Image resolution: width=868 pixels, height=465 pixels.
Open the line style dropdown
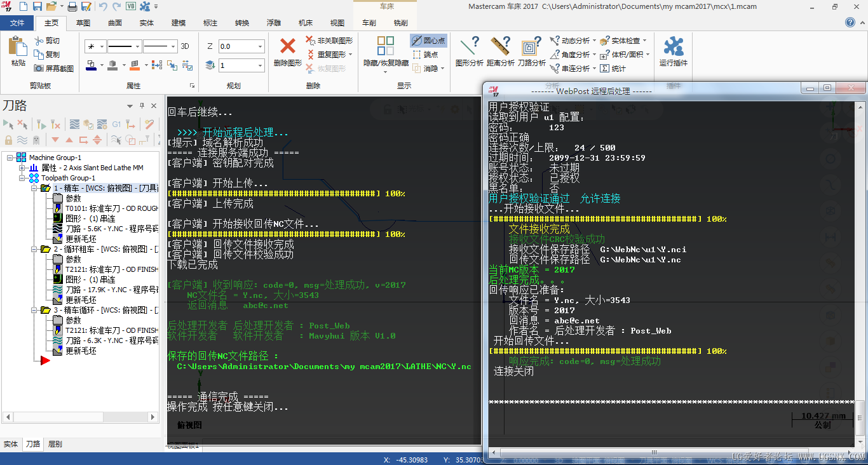click(137, 46)
